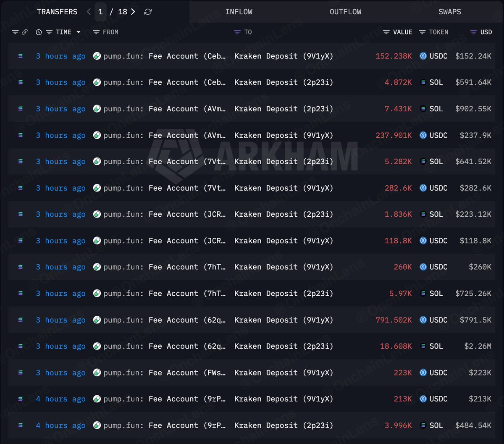The image size is (504, 444).
Task: Open Solana transaction icon for 118.8K USDC row
Action: [21, 241]
